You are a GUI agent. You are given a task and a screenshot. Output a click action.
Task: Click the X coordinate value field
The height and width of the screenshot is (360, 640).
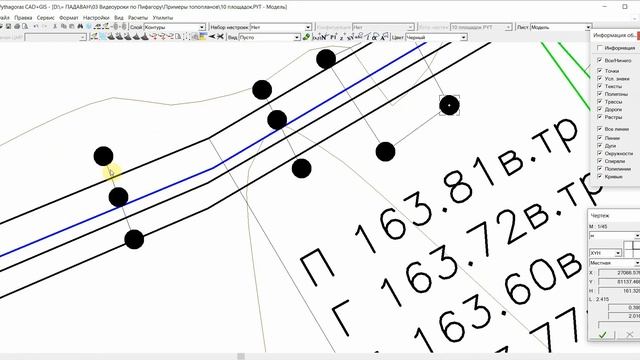click(619, 272)
